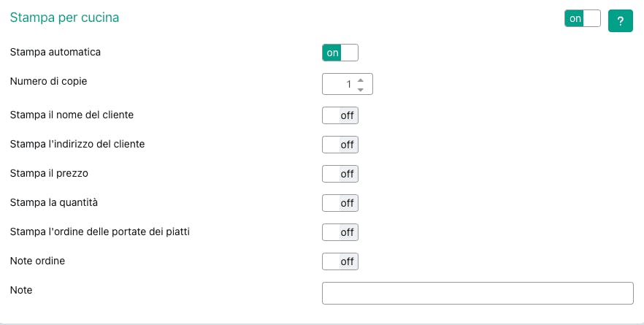
Task: Increase Numero di copie with up arrow
Action: point(361,80)
